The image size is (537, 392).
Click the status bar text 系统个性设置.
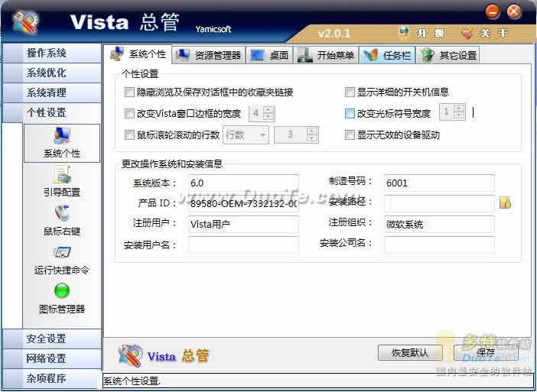click(132, 381)
